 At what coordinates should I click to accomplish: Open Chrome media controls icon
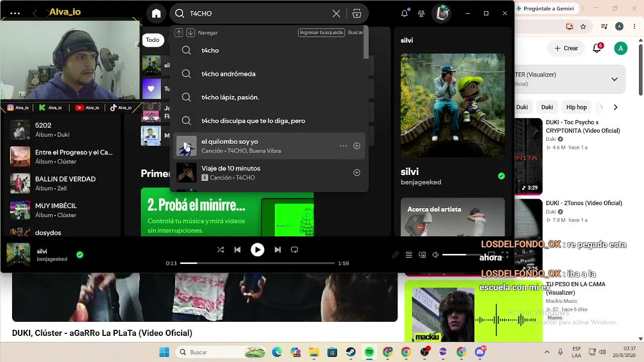[x=604, y=26]
